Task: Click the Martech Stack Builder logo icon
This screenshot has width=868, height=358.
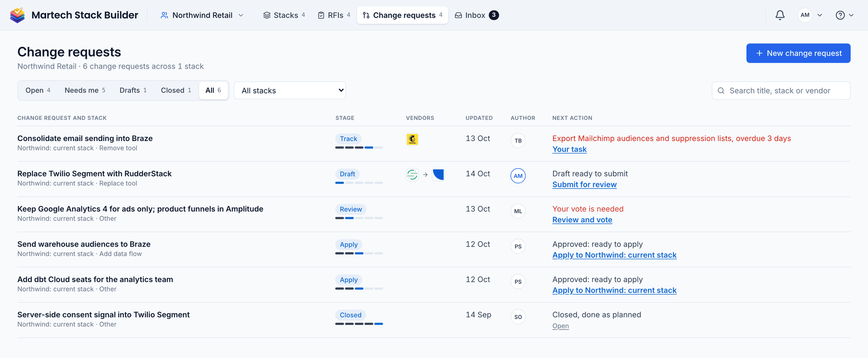Action: (17, 15)
